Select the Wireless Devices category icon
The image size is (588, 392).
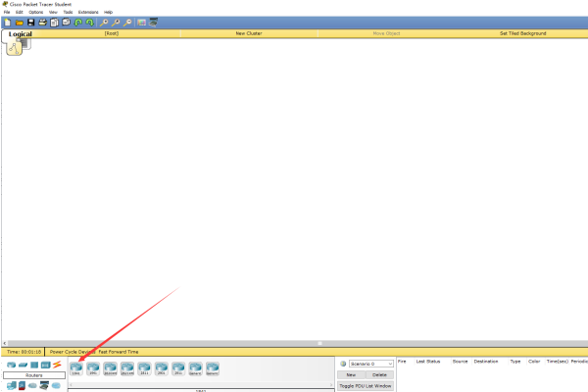click(x=46, y=365)
